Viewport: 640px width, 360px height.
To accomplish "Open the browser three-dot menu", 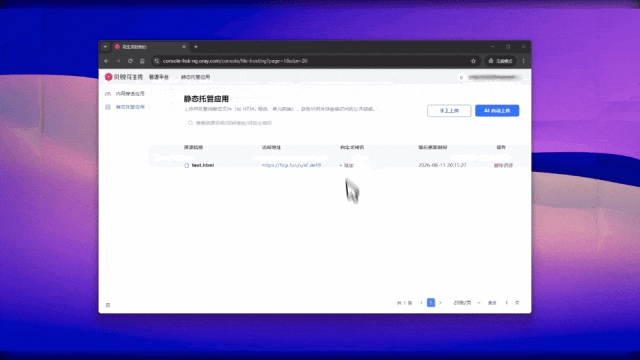I will [523, 61].
